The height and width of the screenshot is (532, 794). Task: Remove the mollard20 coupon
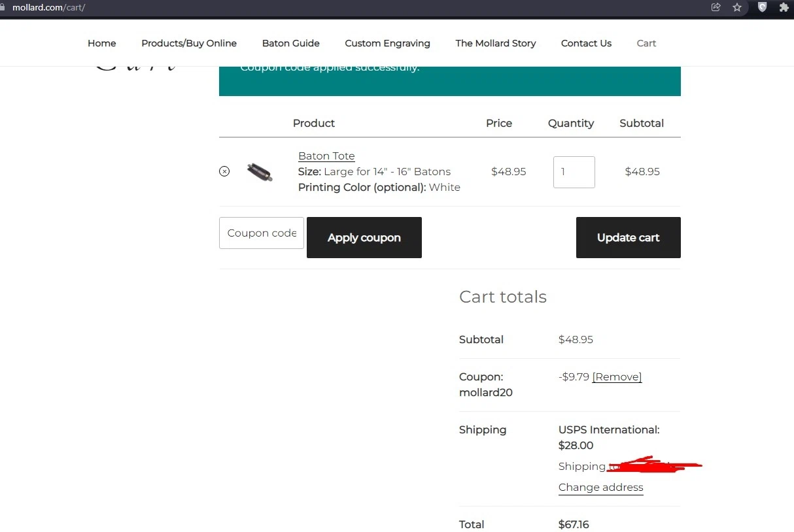(617, 376)
